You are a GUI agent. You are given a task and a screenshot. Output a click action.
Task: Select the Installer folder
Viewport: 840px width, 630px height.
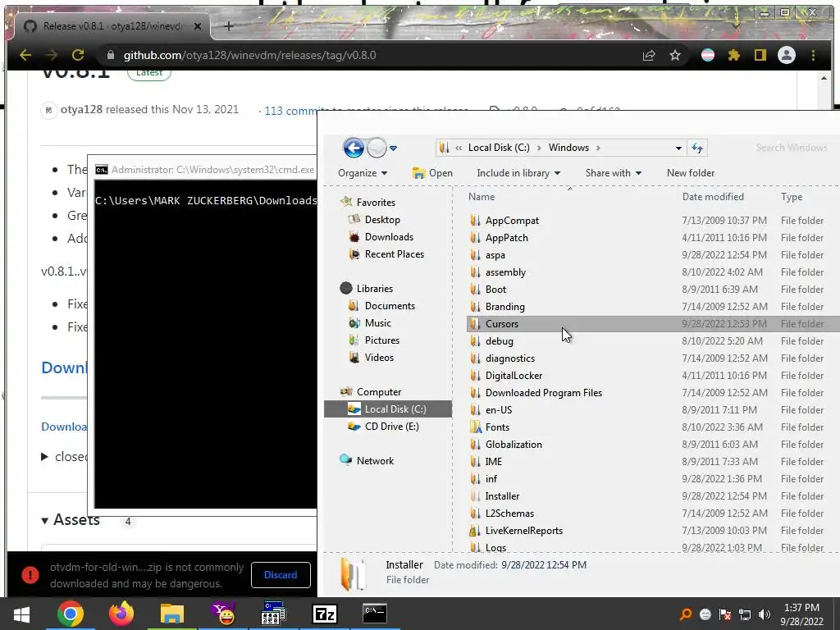pos(502,496)
